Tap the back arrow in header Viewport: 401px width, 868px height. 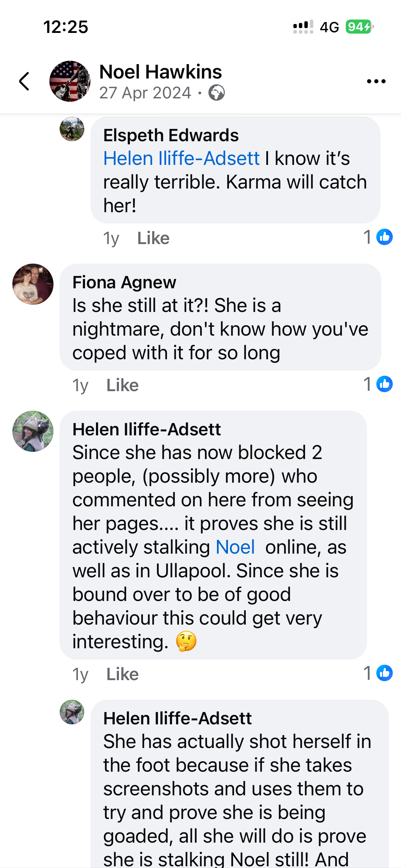pyautogui.click(x=24, y=82)
